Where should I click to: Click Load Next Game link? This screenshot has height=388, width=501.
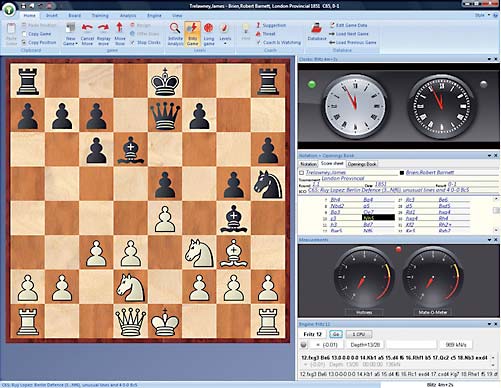point(349,34)
